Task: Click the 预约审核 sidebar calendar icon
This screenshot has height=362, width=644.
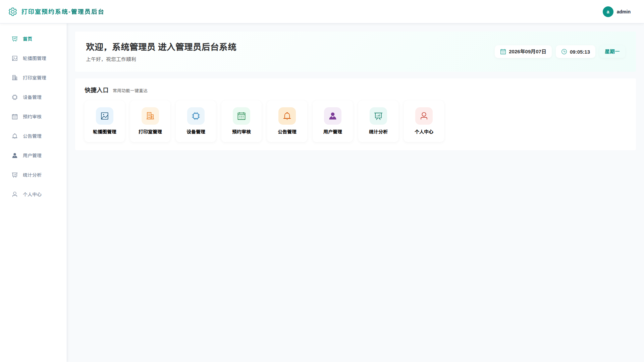Action: 15,117
